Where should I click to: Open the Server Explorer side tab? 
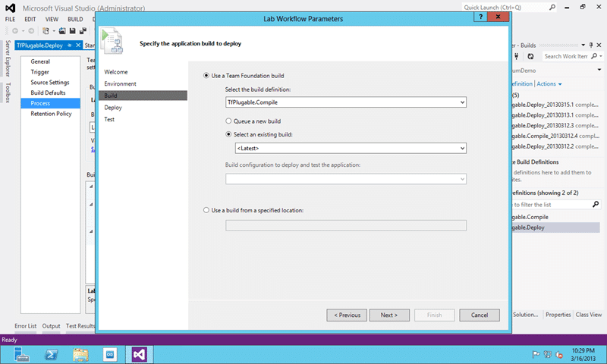8,58
